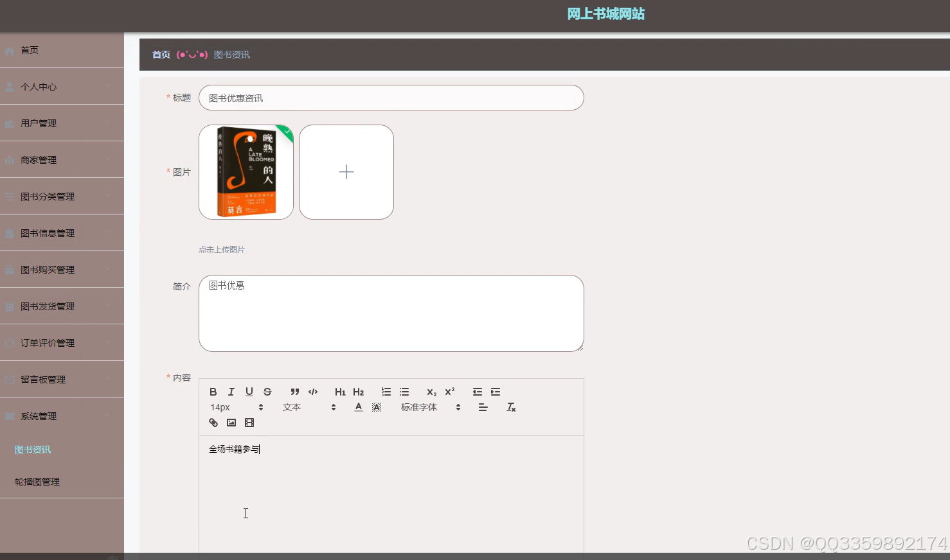Open the 标准字体 font family dropdown

click(431, 407)
